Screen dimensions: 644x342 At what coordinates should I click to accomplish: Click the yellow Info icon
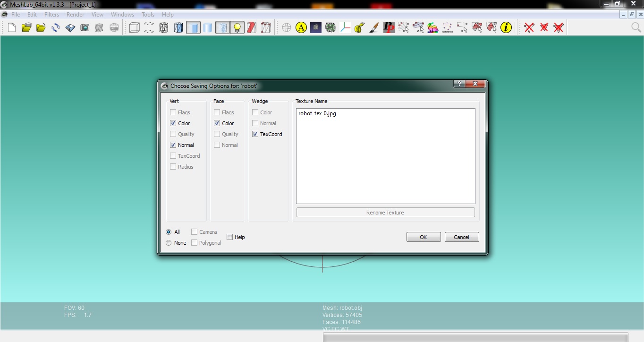point(506,28)
